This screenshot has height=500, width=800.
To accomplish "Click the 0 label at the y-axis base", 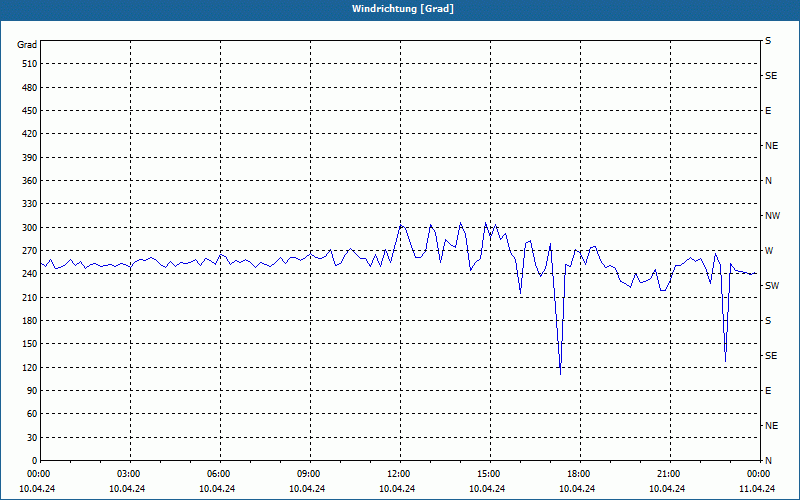I will tap(35, 461).
